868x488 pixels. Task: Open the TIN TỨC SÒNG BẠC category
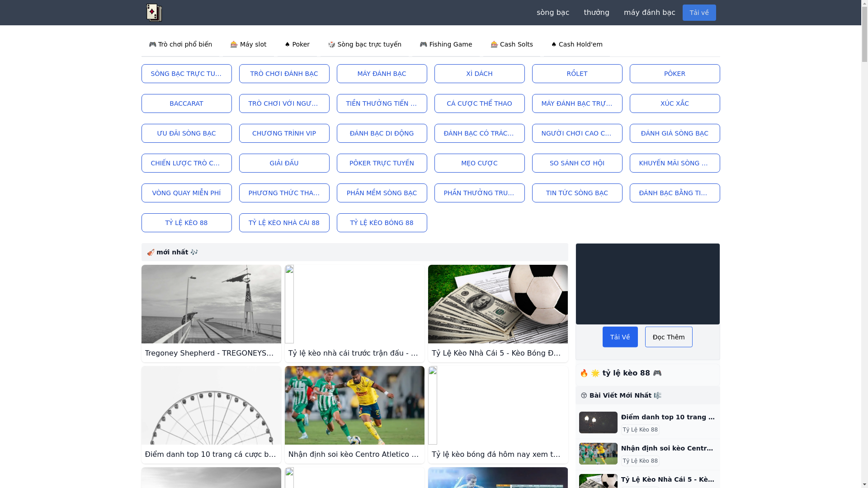click(577, 193)
